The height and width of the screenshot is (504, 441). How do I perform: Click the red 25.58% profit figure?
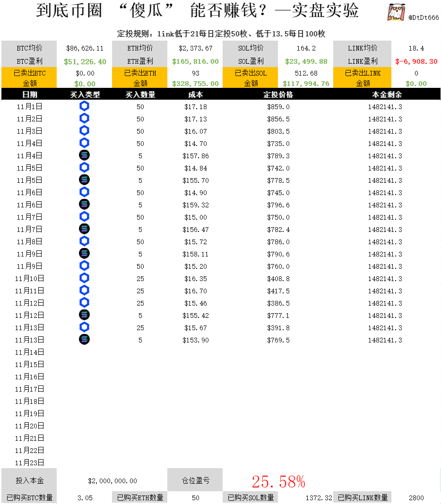[278, 482]
